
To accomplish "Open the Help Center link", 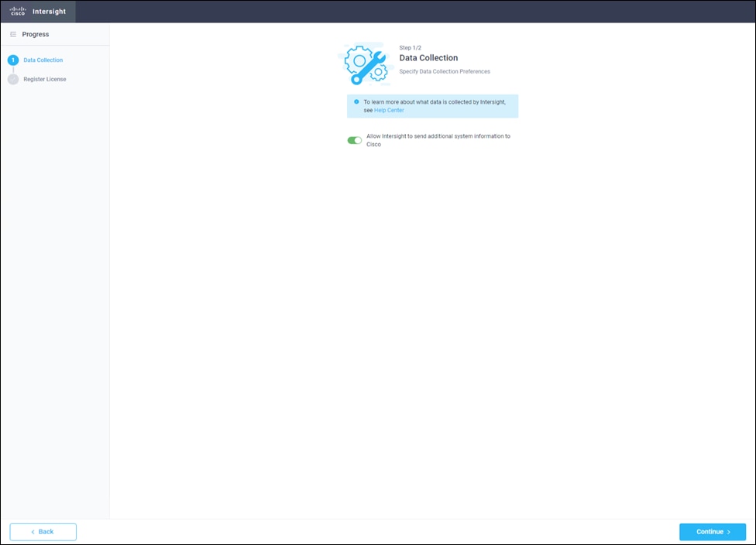I will (x=389, y=111).
